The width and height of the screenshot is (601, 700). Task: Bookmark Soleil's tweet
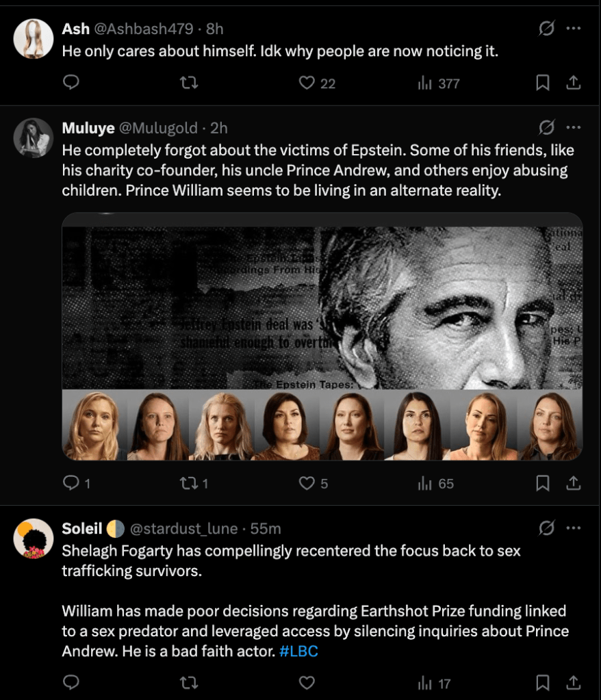tap(542, 682)
